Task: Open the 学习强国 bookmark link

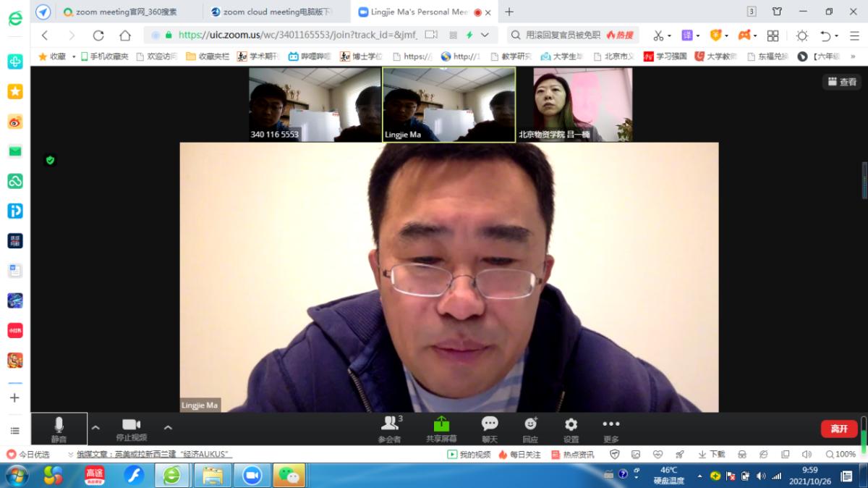Action: click(x=665, y=56)
